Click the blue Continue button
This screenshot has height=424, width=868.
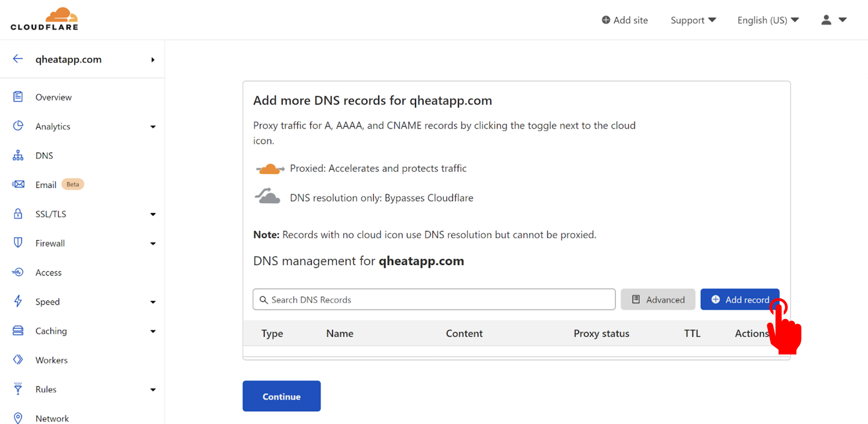tap(282, 396)
